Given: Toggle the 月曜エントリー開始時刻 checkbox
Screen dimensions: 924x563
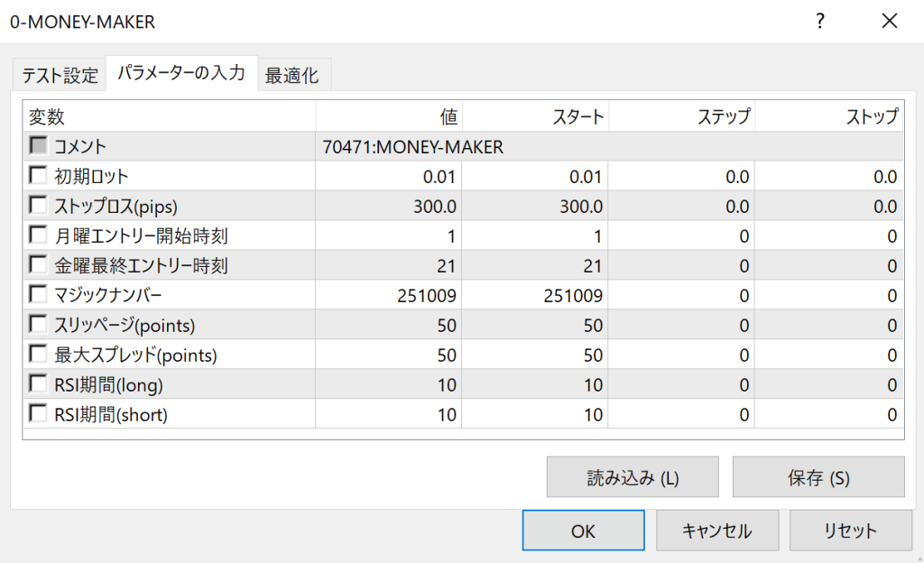Looking at the screenshot, I should click(x=38, y=235).
